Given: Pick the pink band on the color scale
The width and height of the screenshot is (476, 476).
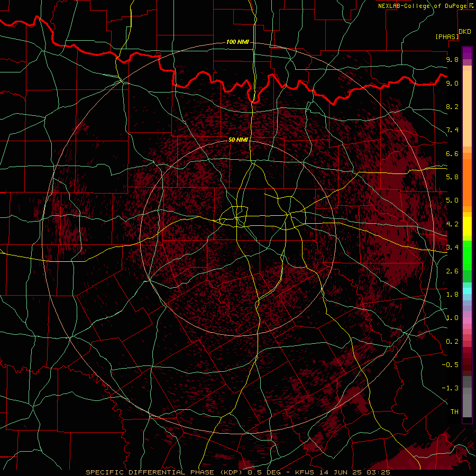Looking at the screenshot, I should coord(467,320).
